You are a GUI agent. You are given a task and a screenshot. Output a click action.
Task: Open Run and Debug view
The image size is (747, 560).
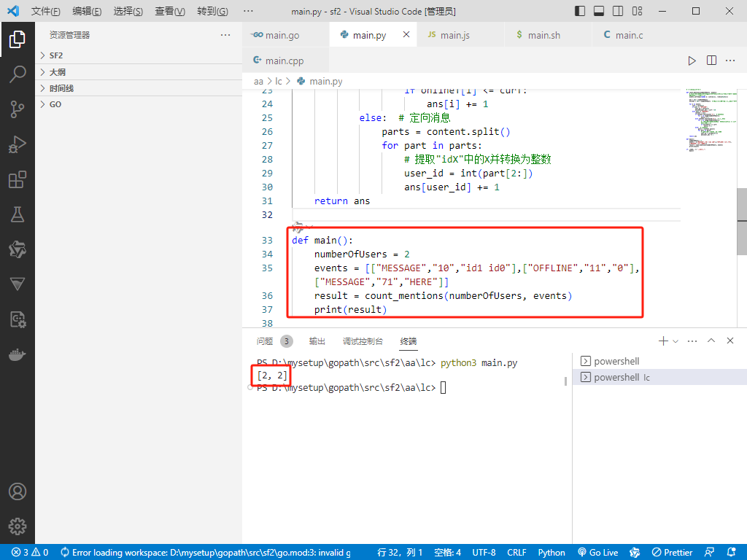tap(18, 144)
